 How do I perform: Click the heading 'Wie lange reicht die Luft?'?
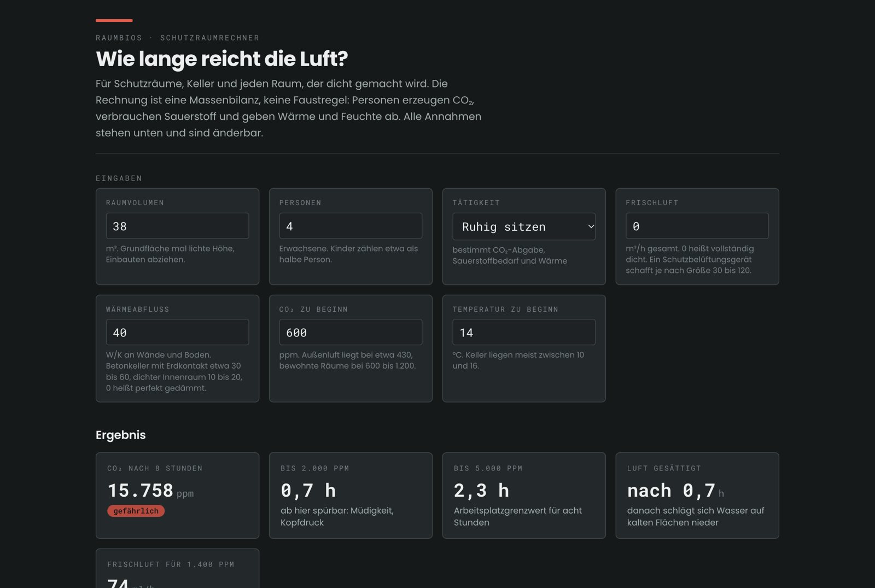[x=221, y=59]
